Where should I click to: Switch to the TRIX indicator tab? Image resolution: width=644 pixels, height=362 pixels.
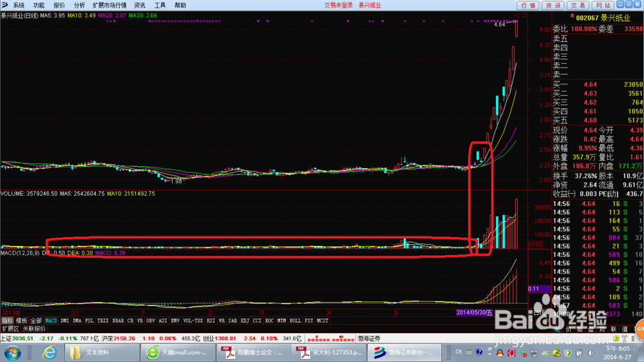coord(102,321)
